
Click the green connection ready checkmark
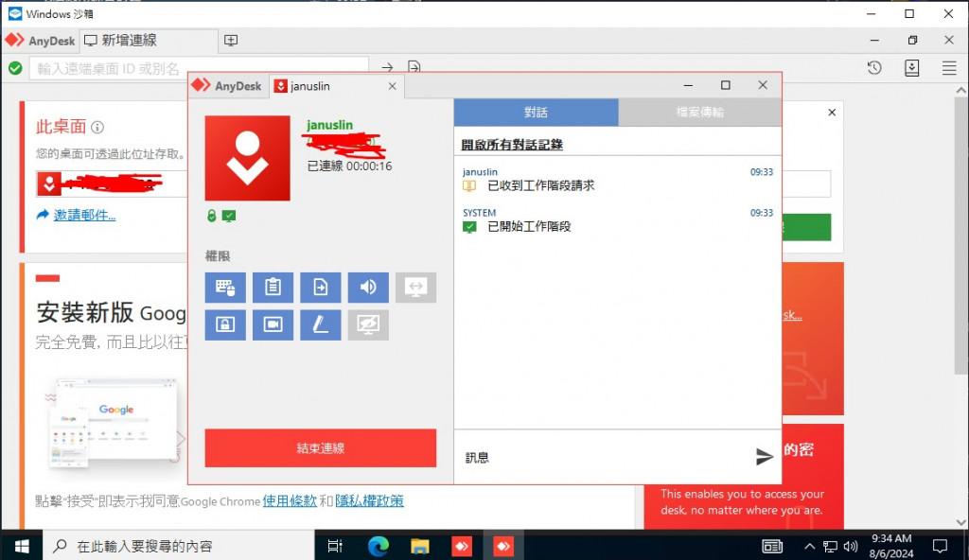point(15,68)
